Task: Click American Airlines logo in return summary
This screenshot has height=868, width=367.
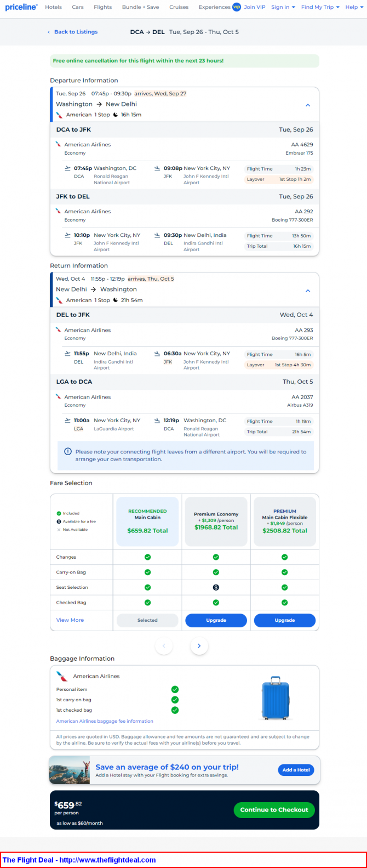Action: pos(60,300)
